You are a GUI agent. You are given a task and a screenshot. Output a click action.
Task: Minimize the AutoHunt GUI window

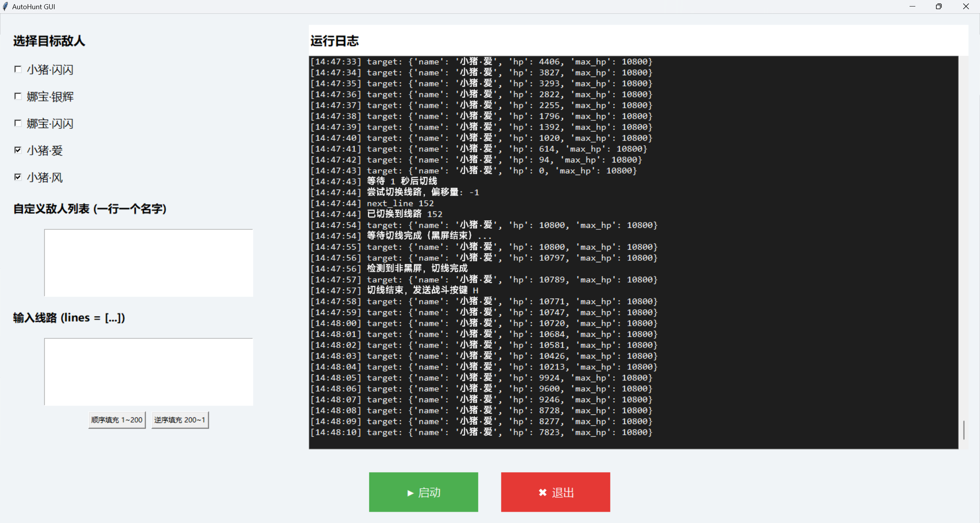(x=912, y=6)
